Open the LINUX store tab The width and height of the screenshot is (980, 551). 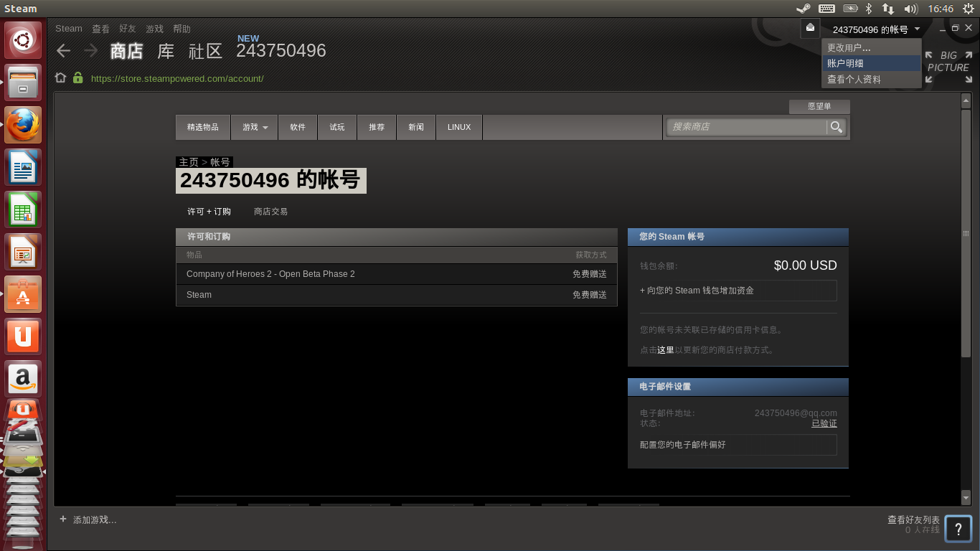[459, 127]
